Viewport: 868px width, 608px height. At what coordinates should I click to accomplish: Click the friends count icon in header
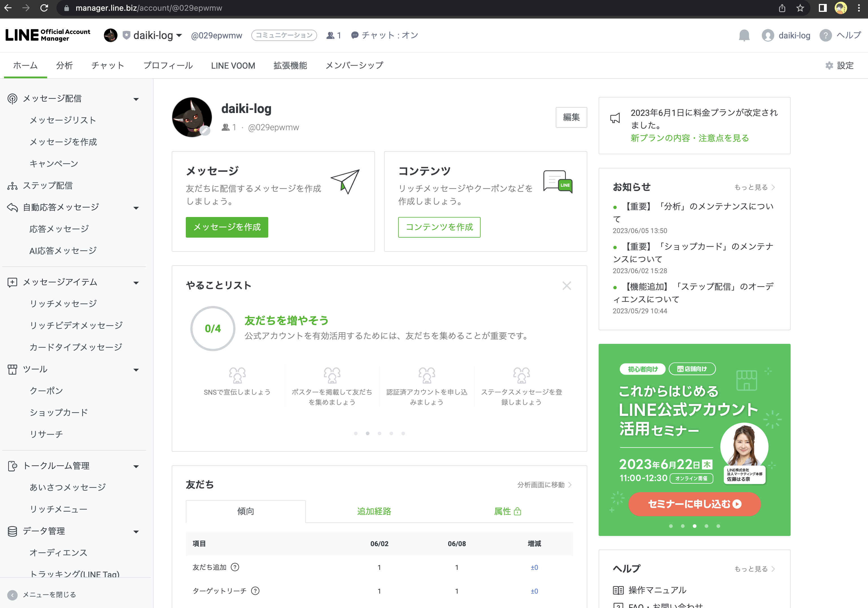tap(330, 35)
